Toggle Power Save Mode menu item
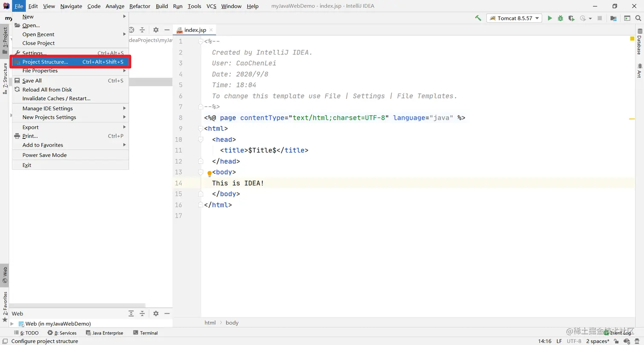 (71, 155)
